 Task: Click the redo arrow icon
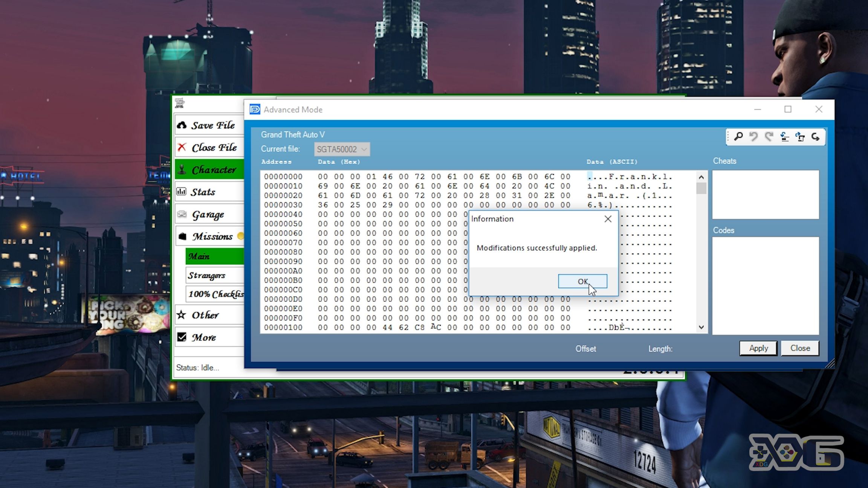click(769, 137)
